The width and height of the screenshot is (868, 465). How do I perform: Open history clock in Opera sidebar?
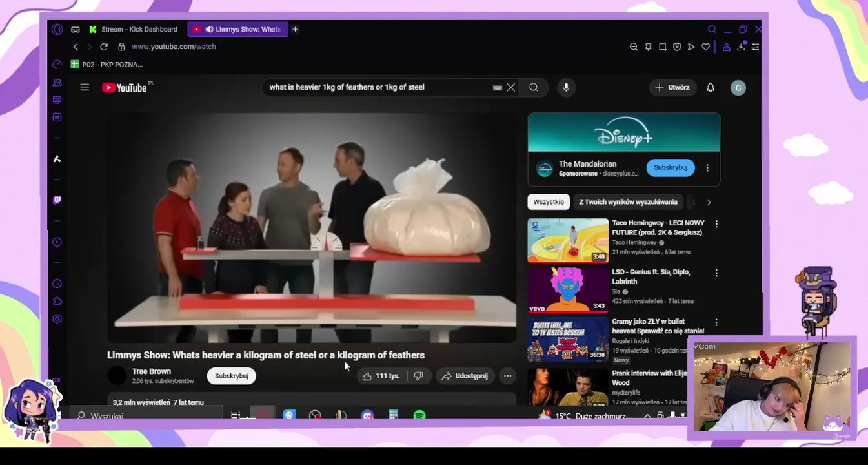pyautogui.click(x=57, y=284)
